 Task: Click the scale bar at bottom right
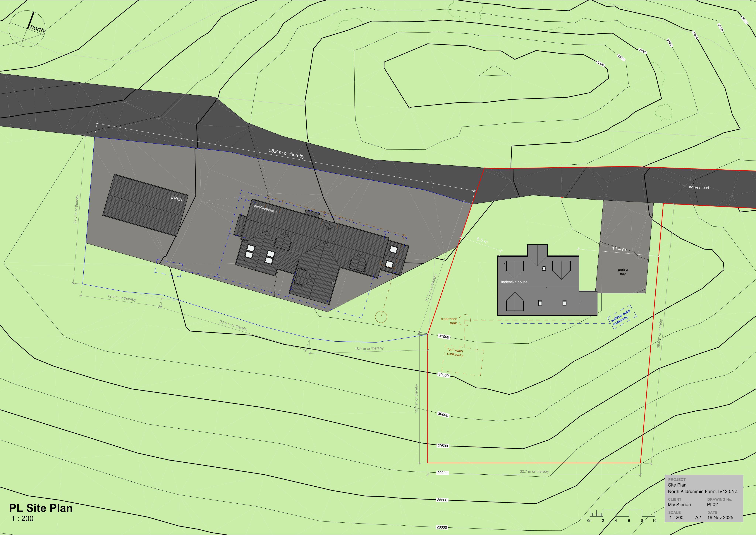pyautogui.click(x=622, y=516)
